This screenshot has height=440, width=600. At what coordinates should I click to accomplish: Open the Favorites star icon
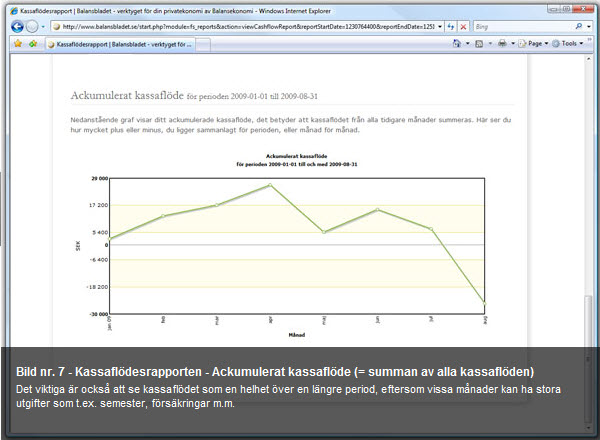[17, 44]
